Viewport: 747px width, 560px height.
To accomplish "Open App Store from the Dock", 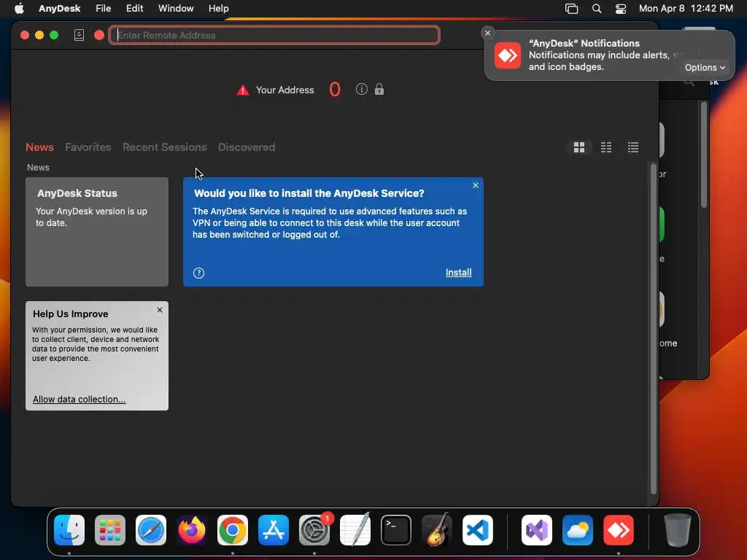I will click(274, 530).
